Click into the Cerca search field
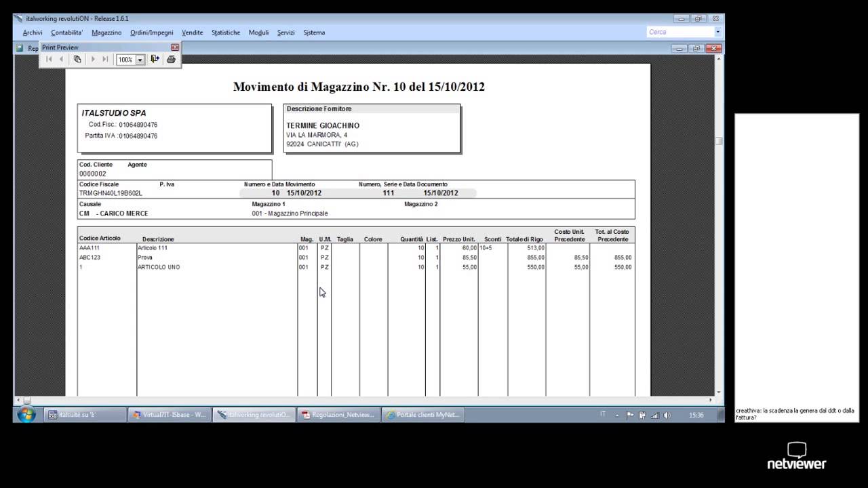The height and width of the screenshot is (488, 868). click(x=680, y=32)
